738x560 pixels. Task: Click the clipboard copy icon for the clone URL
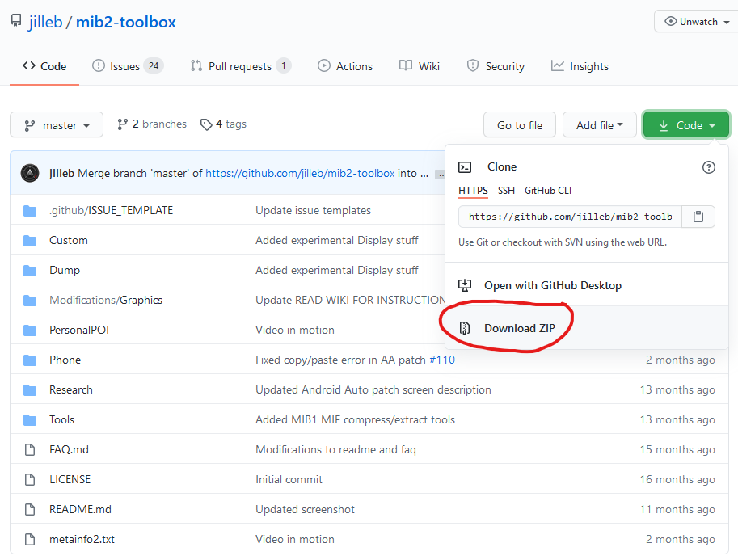click(698, 216)
